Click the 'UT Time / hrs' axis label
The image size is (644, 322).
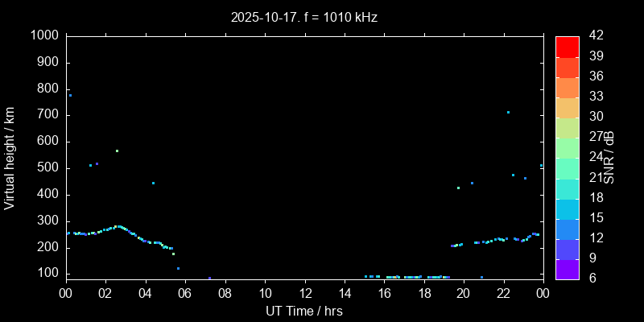304,311
